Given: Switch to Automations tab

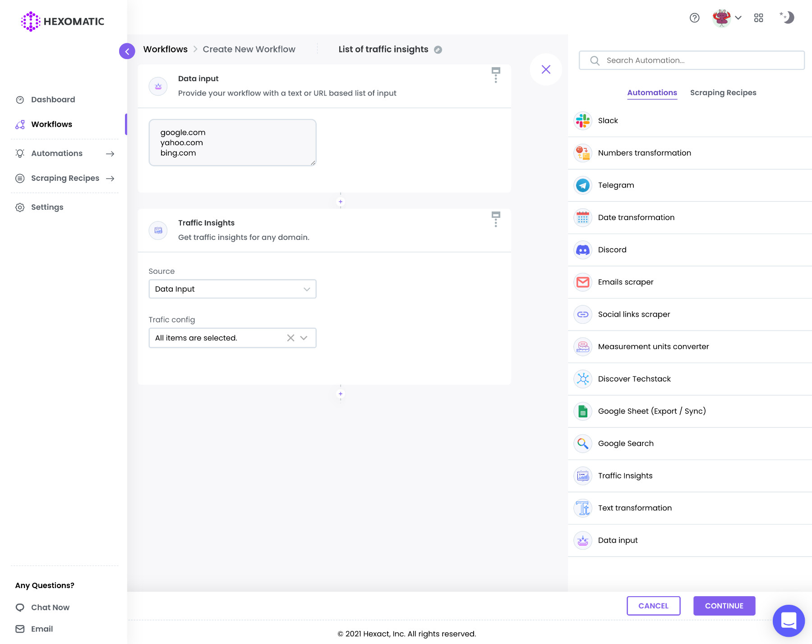Looking at the screenshot, I should coord(652,93).
